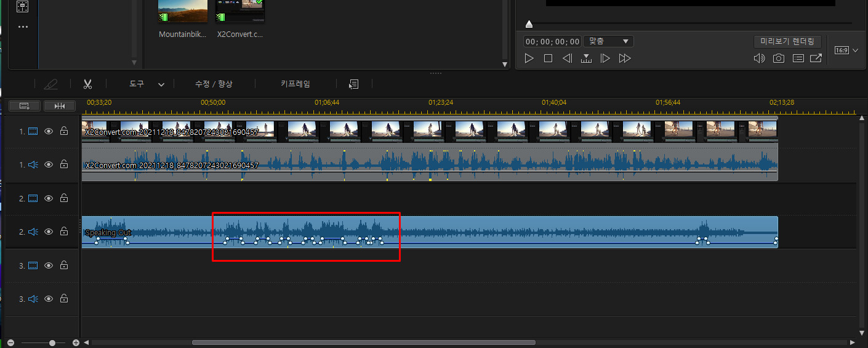Image resolution: width=868 pixels, height=348 pixels.
Task: Open the preview quality settings icon
Action: 798,59
